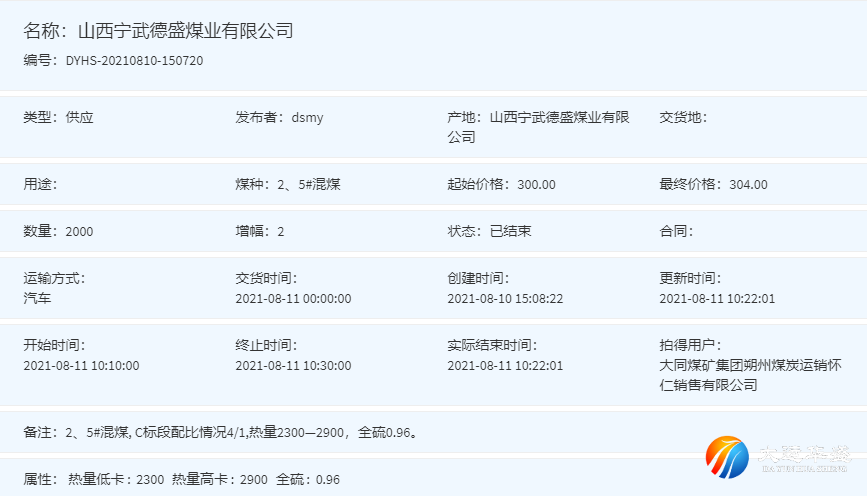Click the quantity value 2000
867x496 pixels.
pos(79,232)
